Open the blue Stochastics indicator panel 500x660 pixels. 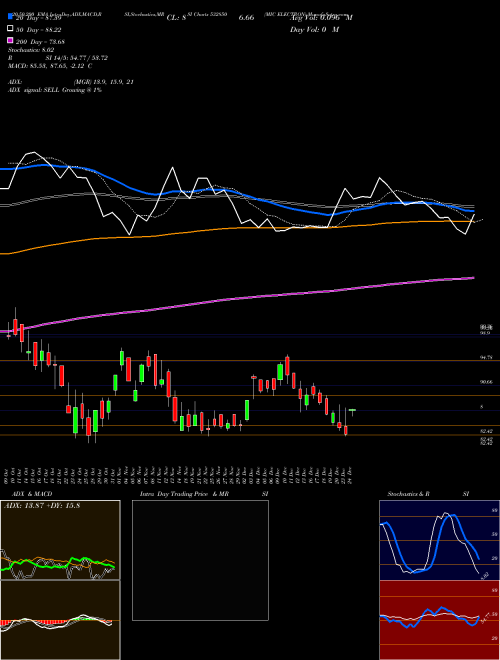(x=439, y=540)
